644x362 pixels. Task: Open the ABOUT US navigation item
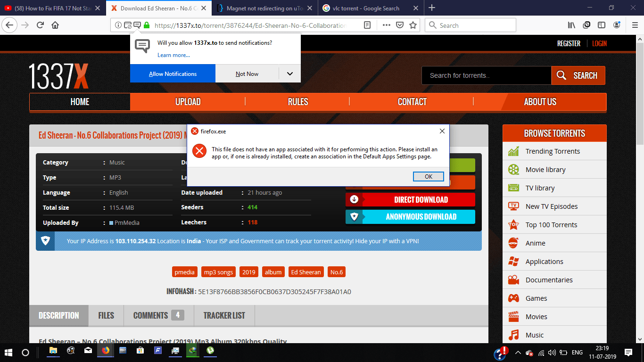pos(540,102)
